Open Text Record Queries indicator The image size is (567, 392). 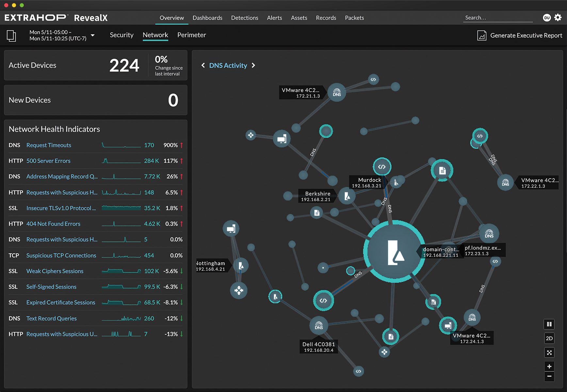tap(52, 318)
